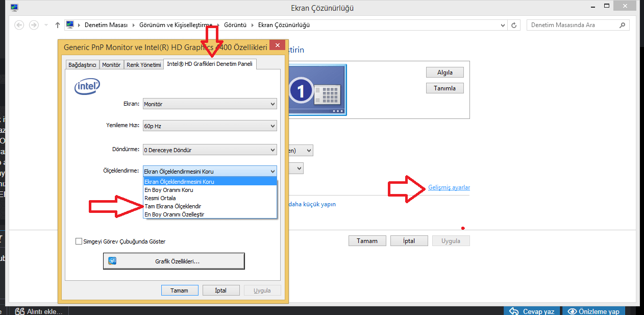
Task: Click the Back navigation arrow
Action: click(x=19, y=25)
